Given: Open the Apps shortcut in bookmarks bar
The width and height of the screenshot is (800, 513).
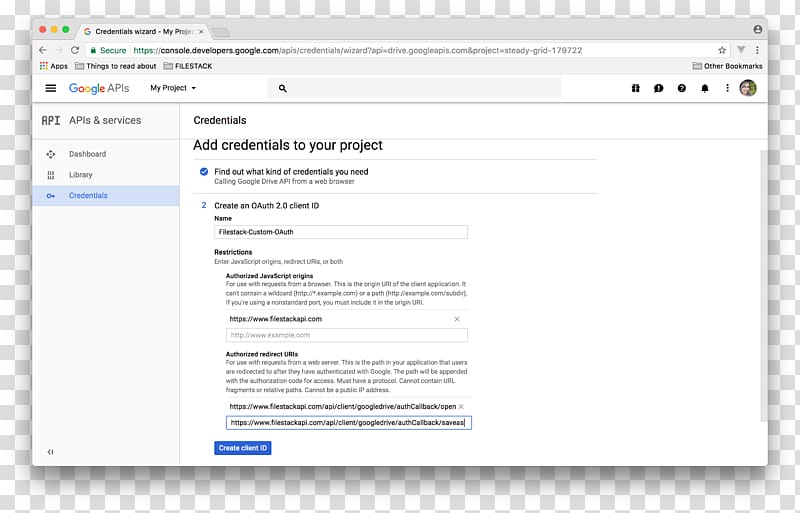Looking at the screenshot, I should [54, 66].
